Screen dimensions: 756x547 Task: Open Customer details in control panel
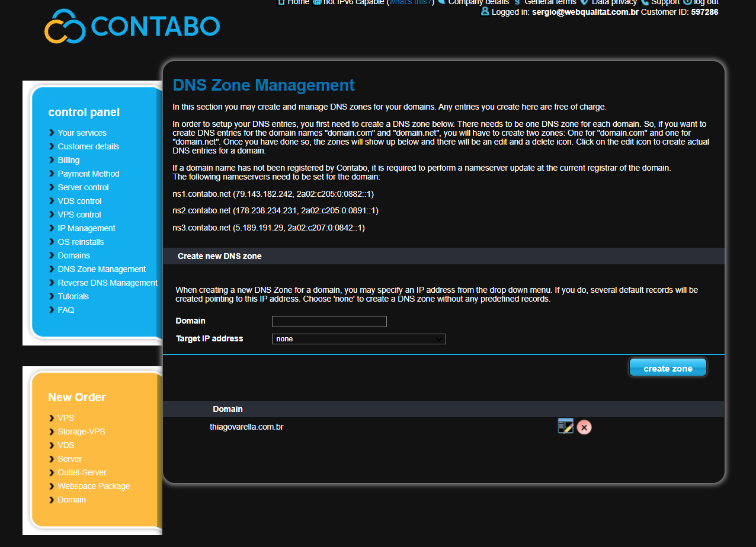[x=88, y=146]
